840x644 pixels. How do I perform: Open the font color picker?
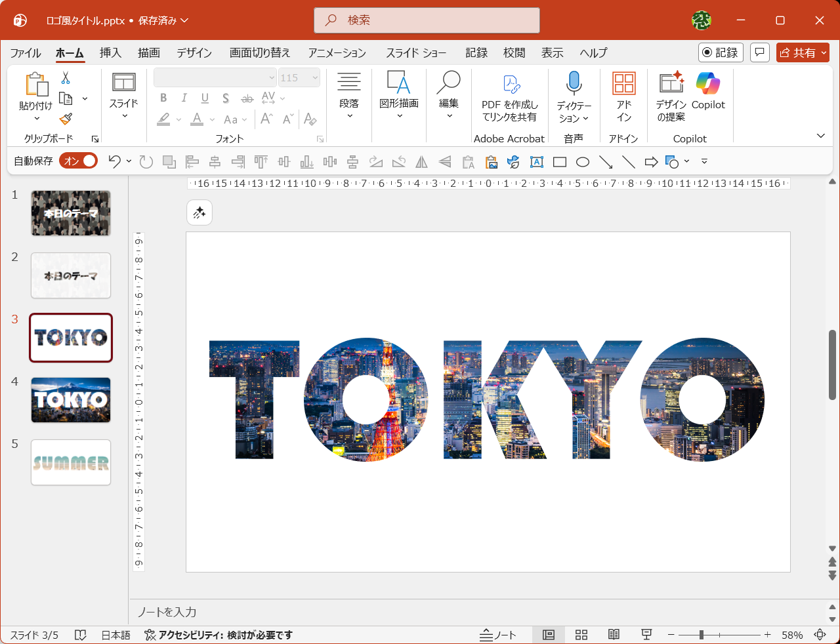[x=197, y=119]
